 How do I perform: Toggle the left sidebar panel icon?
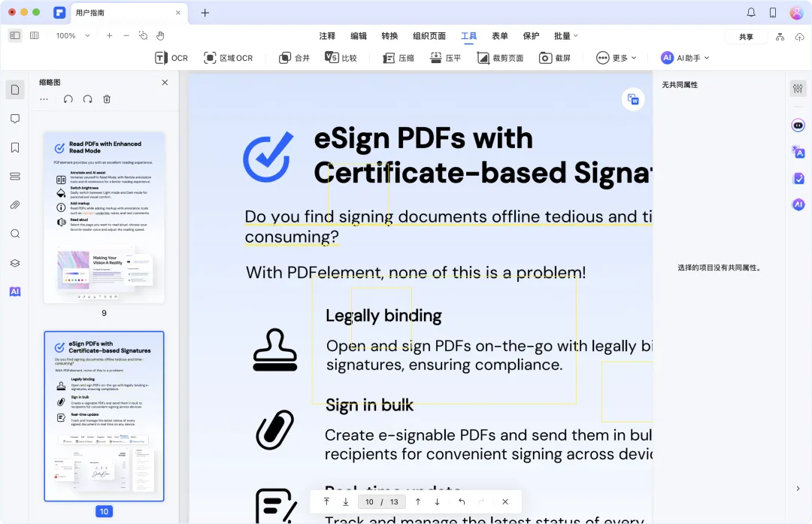pyautogui.click(x=15, y=36)
